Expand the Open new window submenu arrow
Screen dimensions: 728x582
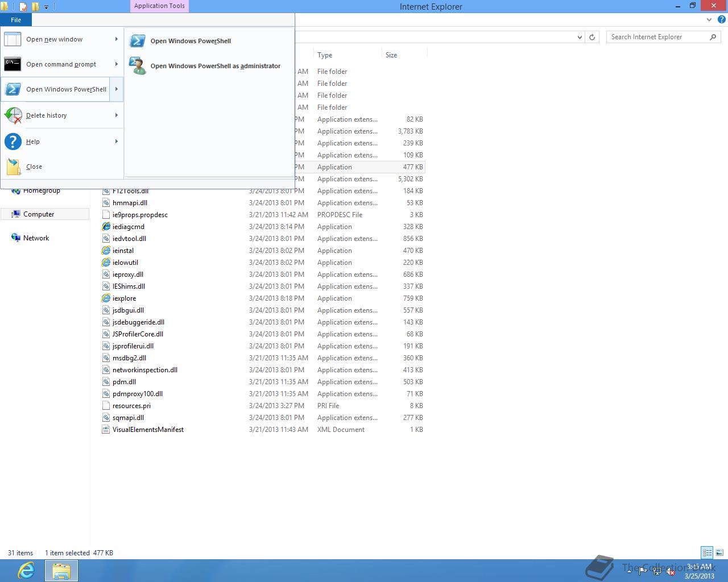click(116, 39)
